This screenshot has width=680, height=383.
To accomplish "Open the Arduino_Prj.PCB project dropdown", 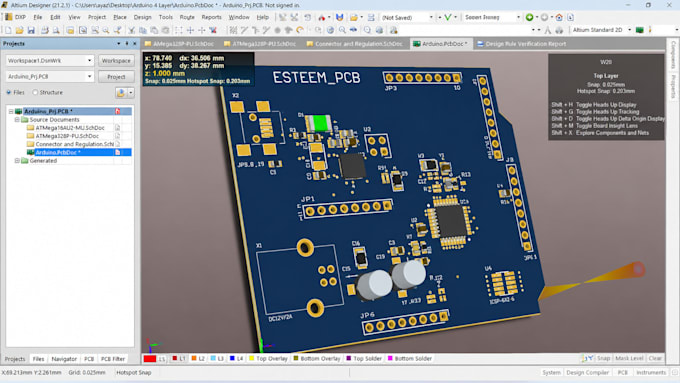I will [89, 76].
